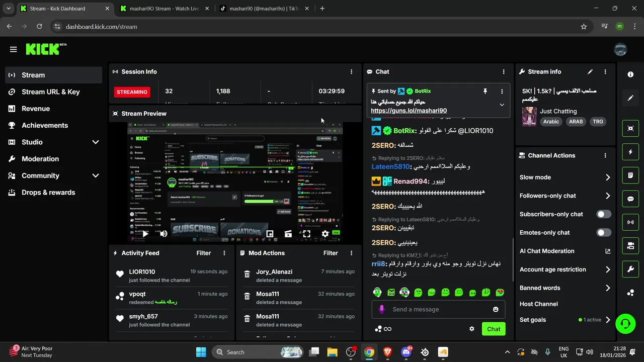The width and height of the screenshot is (644, 362).
Task: Switch to mashari90 Stream browser tab
Action: [165, 9]
